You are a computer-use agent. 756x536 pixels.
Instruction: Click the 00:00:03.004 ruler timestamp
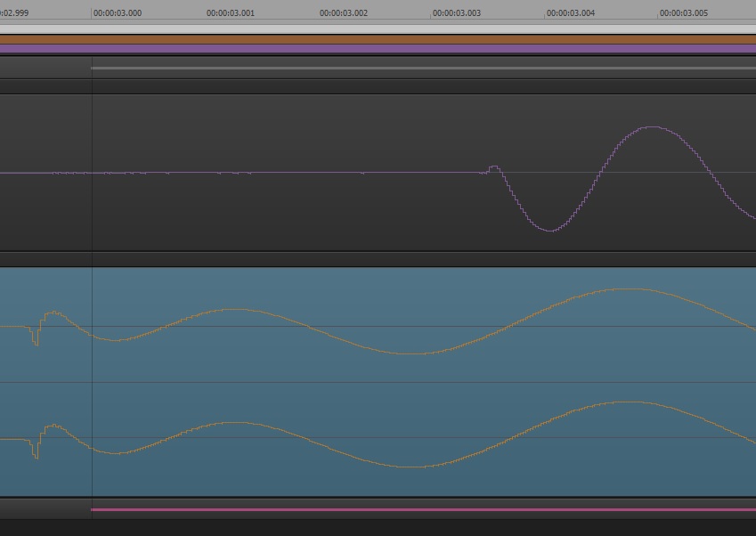pos(571,13)
